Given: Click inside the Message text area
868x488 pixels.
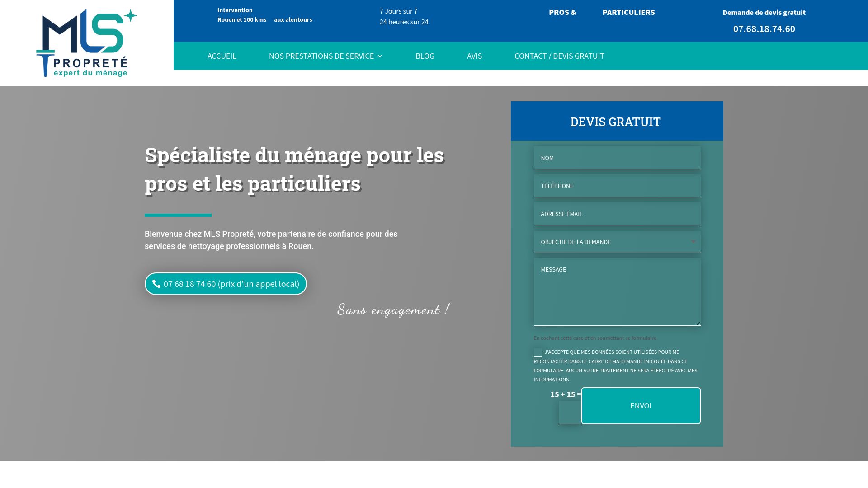Looking at the screenshot, I should [x=617, y=292].
